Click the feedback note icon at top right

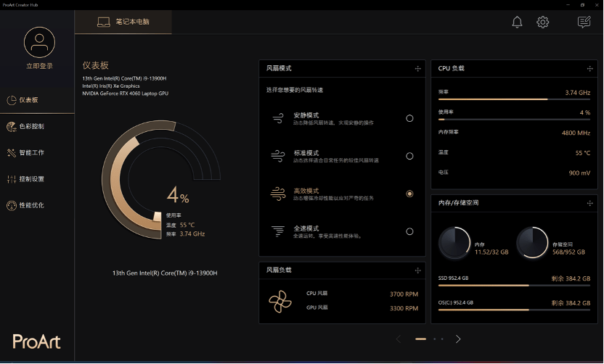click(x=584, y=22)
